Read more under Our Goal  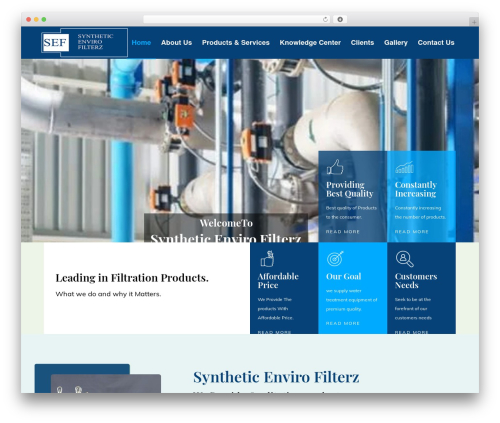point(342,323)
